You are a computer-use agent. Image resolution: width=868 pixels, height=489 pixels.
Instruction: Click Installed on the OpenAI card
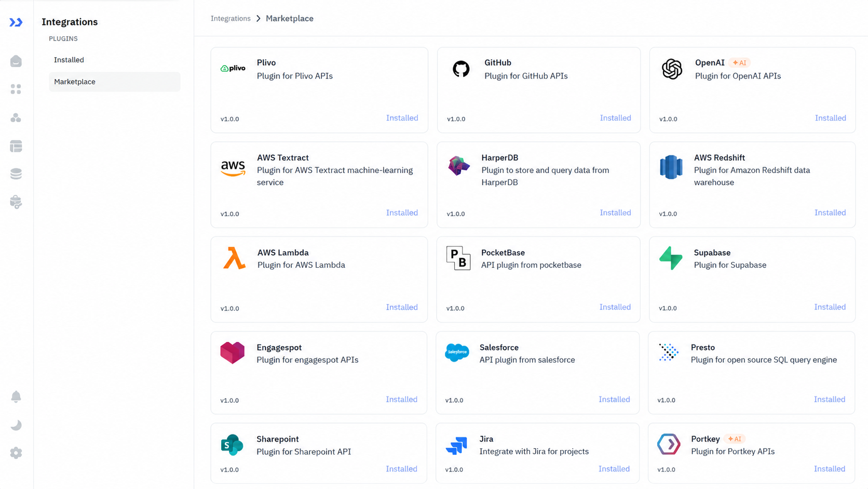(x=830, y=118)
